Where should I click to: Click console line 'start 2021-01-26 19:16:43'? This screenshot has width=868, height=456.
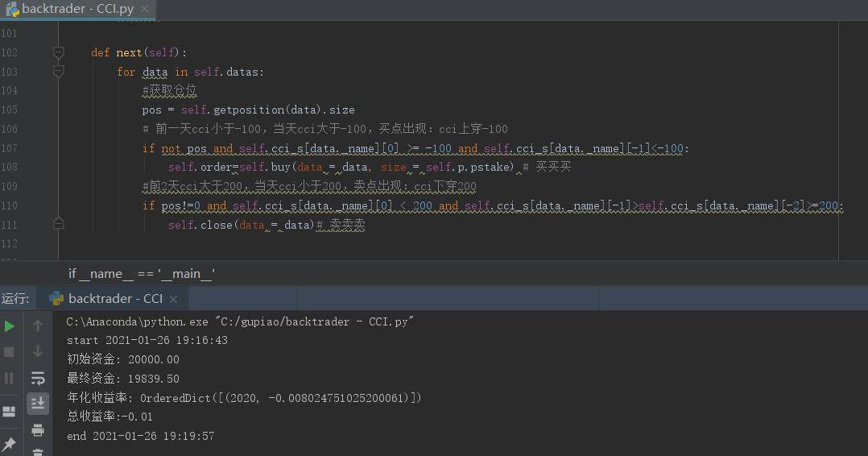click(147, 340)
